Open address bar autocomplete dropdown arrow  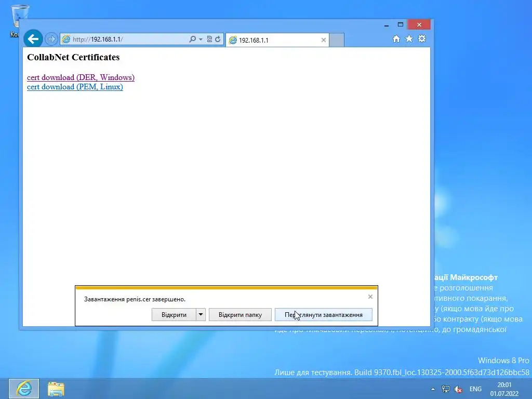(201, 39)
